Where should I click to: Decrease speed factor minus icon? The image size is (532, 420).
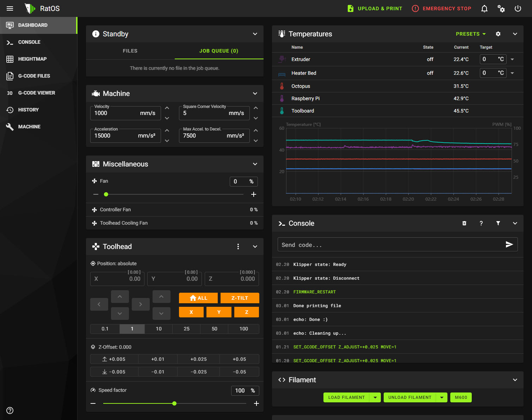tap(93, 403)
